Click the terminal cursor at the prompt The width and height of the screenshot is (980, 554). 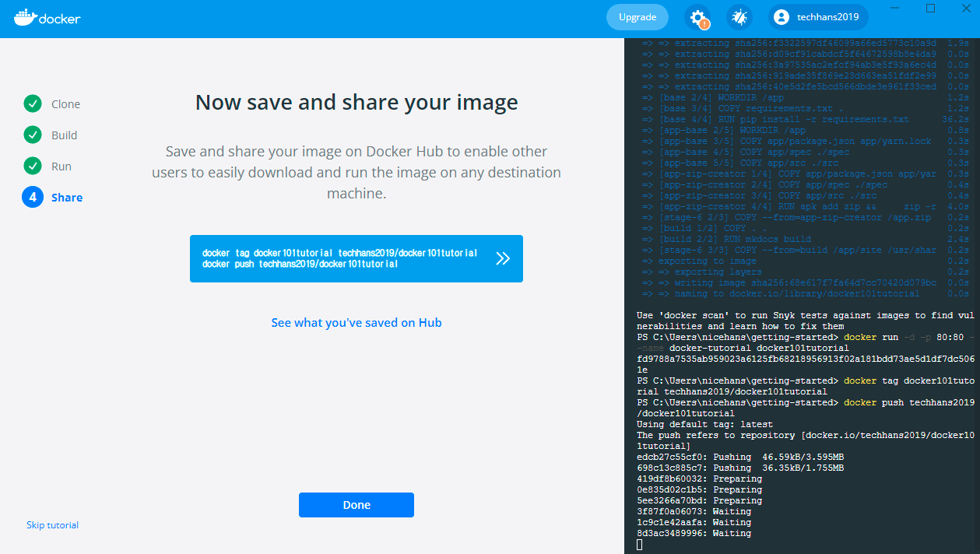pyautogui.click(x=640, y=545)
